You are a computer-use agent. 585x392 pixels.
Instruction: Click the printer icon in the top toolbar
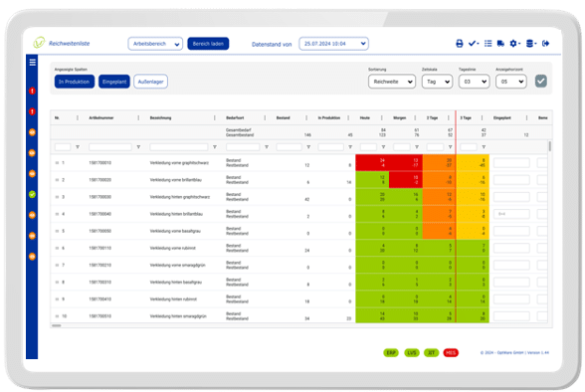[x=460, y=44]
